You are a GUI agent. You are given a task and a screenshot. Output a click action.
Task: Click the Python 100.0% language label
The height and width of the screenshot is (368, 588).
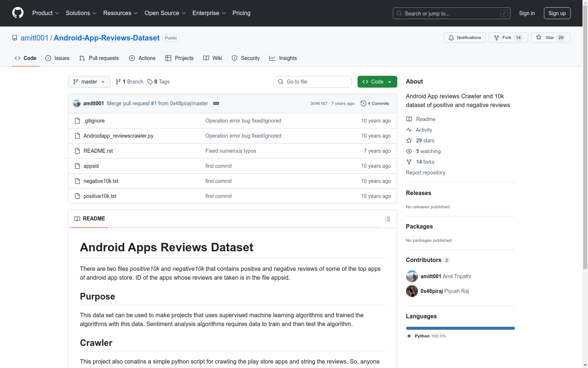427,336
